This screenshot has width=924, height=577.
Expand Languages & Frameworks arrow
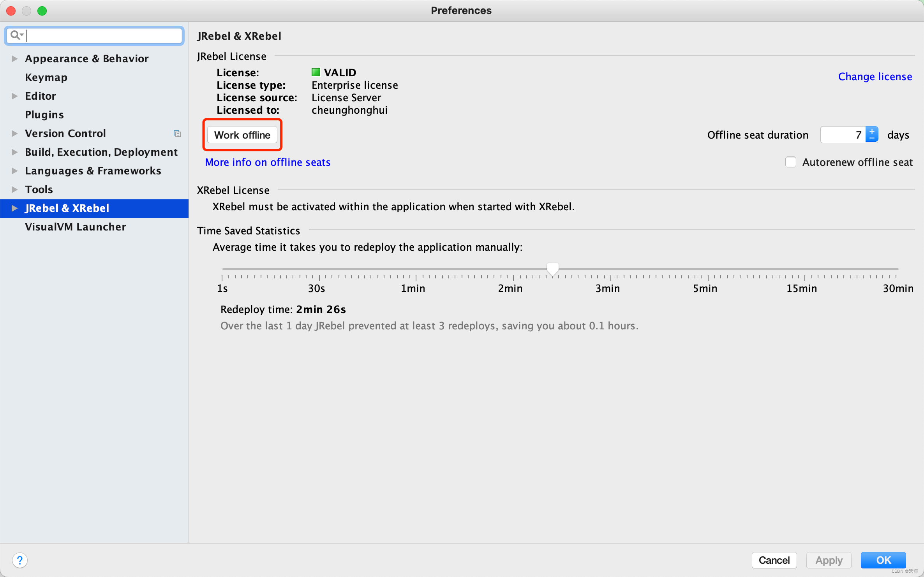tap(15, 171)
